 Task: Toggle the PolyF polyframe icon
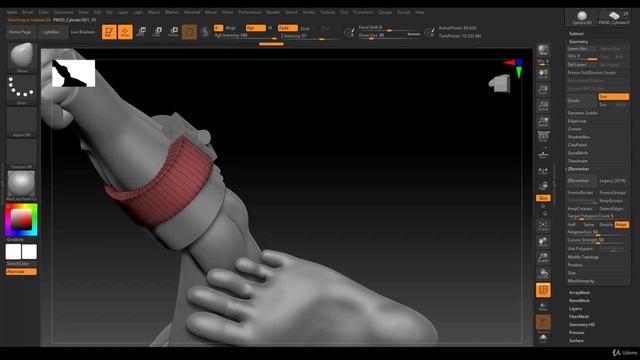(x=543, y=290)
